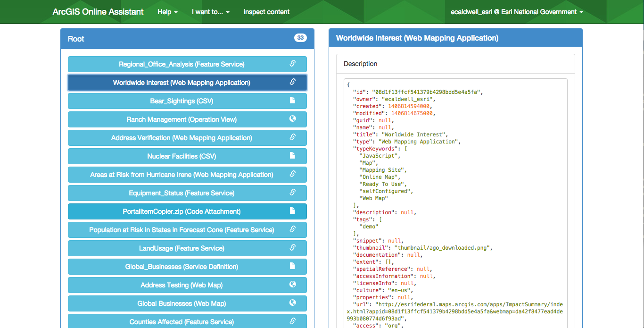This screenshot has width=644, height=328.
Task: Select LandUsage (Feature Service) item
Action: click(187, 248)
